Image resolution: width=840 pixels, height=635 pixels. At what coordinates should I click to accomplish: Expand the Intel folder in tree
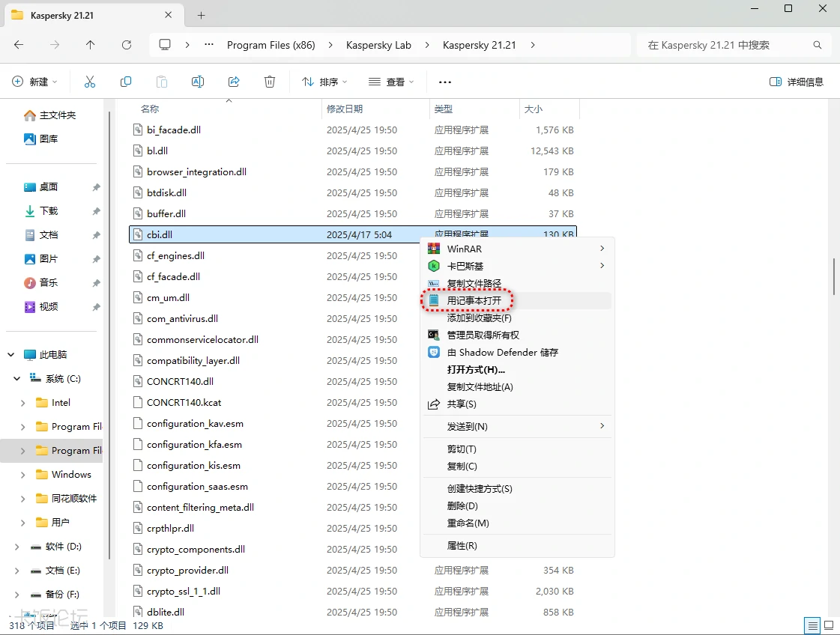point(23,403)
